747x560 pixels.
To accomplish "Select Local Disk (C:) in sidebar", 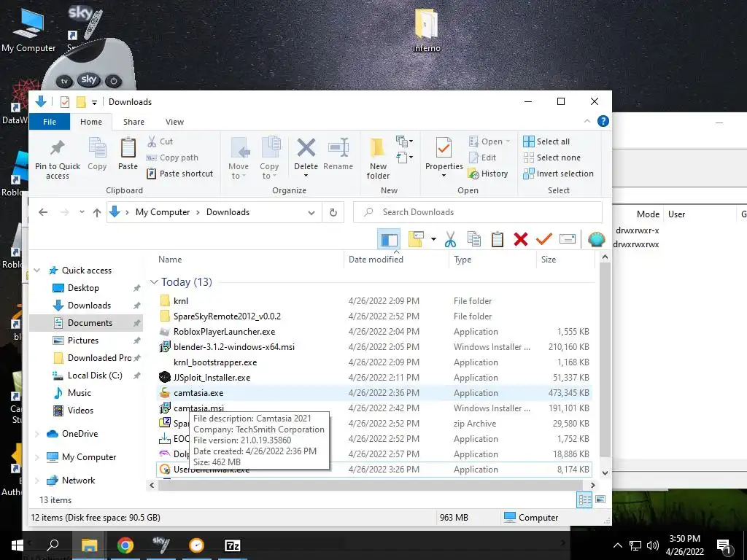I will (95, 376).
